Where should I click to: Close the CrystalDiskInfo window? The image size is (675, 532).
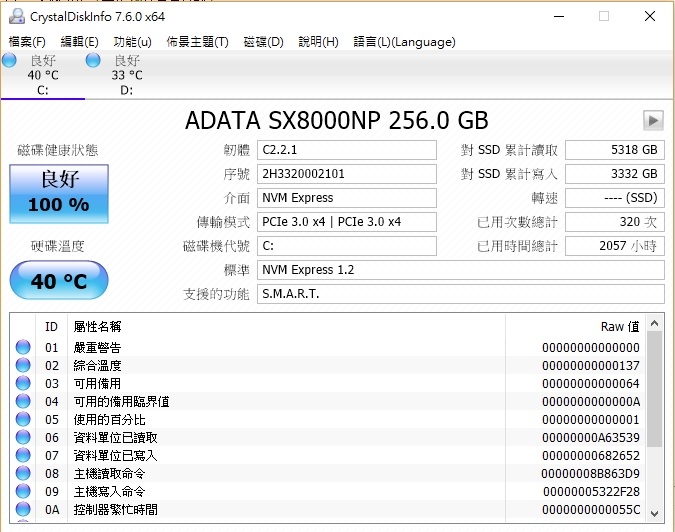[650, 16]
